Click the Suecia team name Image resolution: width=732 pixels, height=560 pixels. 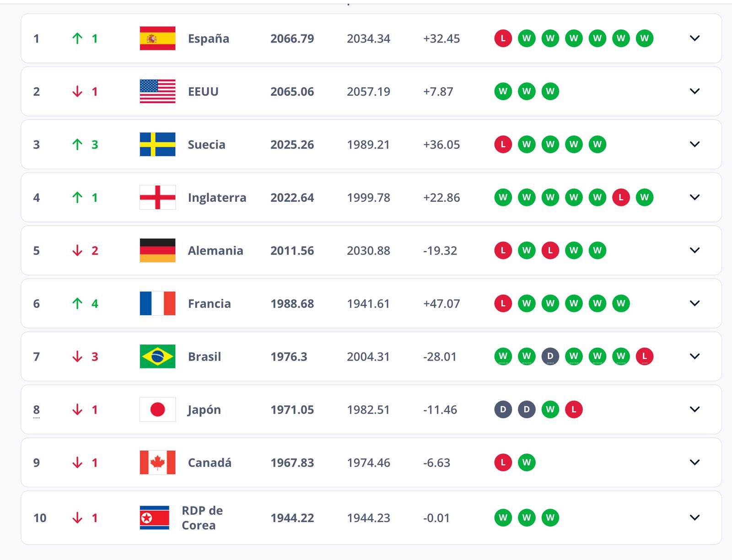coord(206,145)
